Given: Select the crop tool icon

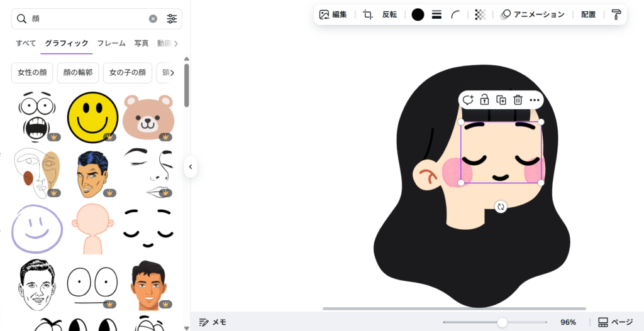Looking at the screenshot, I should pos(368,15).
